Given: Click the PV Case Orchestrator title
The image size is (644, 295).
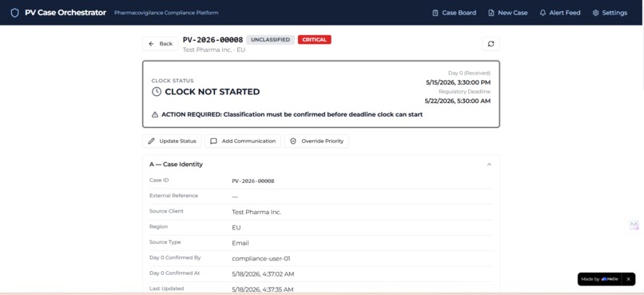Looking at the screenshot, I should pyautogui.click(x=66, y=13).
